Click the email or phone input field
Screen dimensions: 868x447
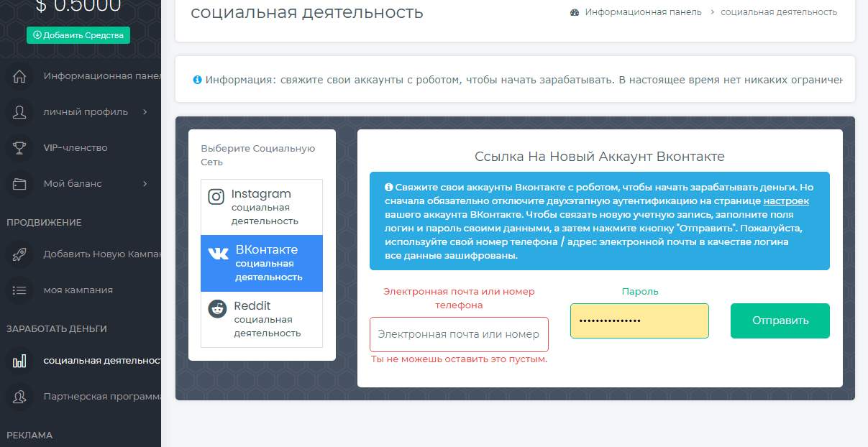tap(459, 334)
